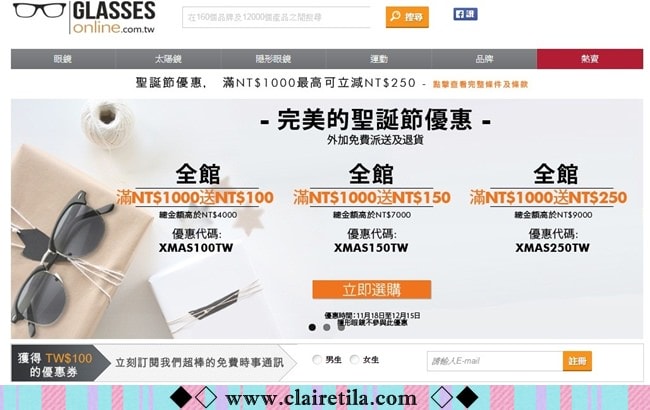Select the third carousel dot

tap(341, 327)
